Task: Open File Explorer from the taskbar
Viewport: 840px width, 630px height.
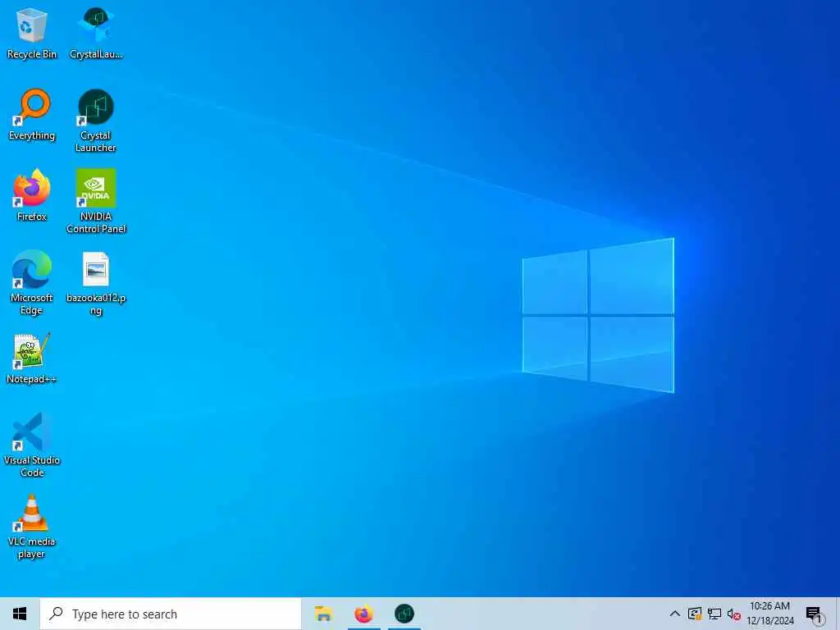Action: 323,614
